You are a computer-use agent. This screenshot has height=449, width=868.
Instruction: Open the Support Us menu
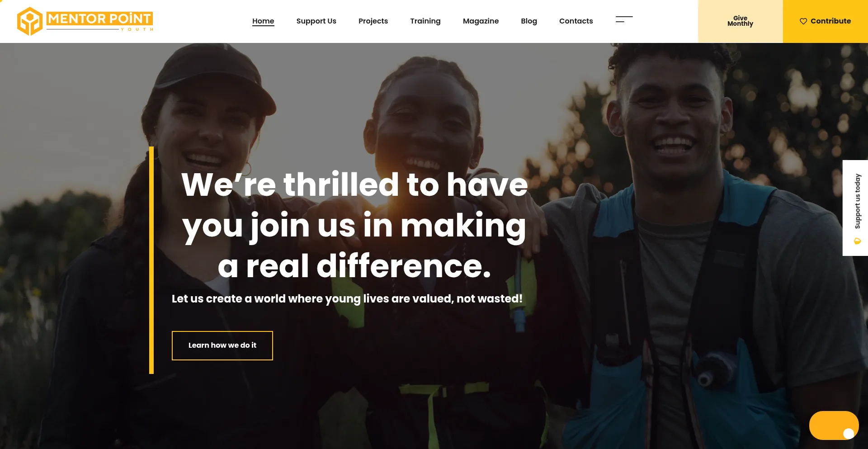(x=316, y=21)
